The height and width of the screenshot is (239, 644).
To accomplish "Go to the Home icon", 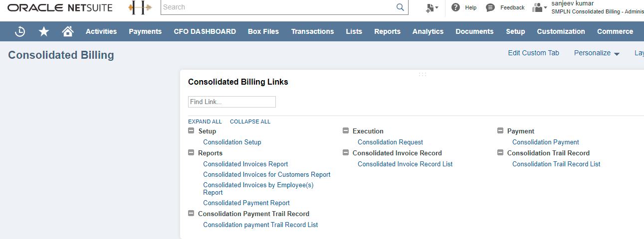I will pos(68,31).
